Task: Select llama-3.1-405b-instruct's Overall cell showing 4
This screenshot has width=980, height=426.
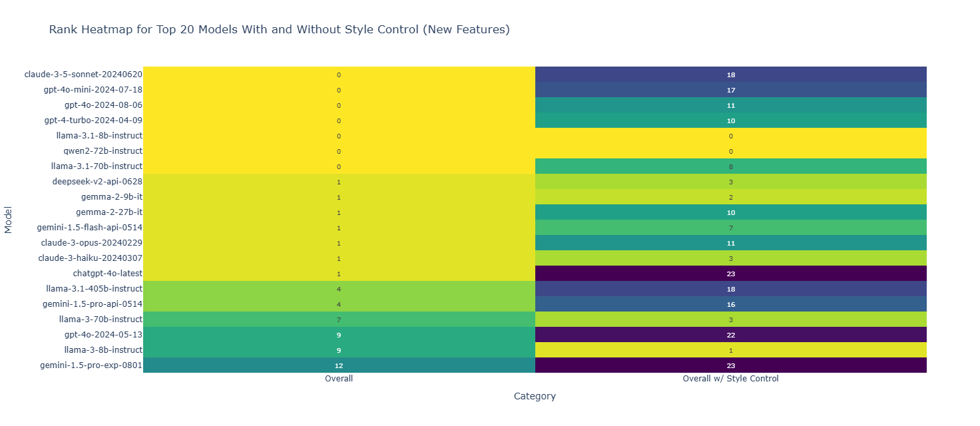Action: click(x=339, y=289)
